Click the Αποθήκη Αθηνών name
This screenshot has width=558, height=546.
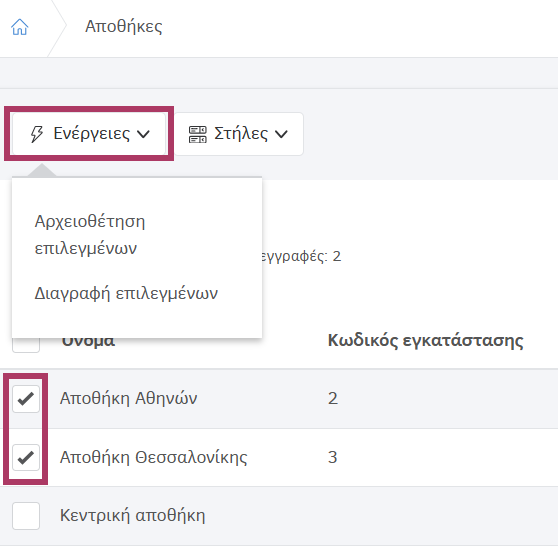pyautogui.click(x=128, y=398)
